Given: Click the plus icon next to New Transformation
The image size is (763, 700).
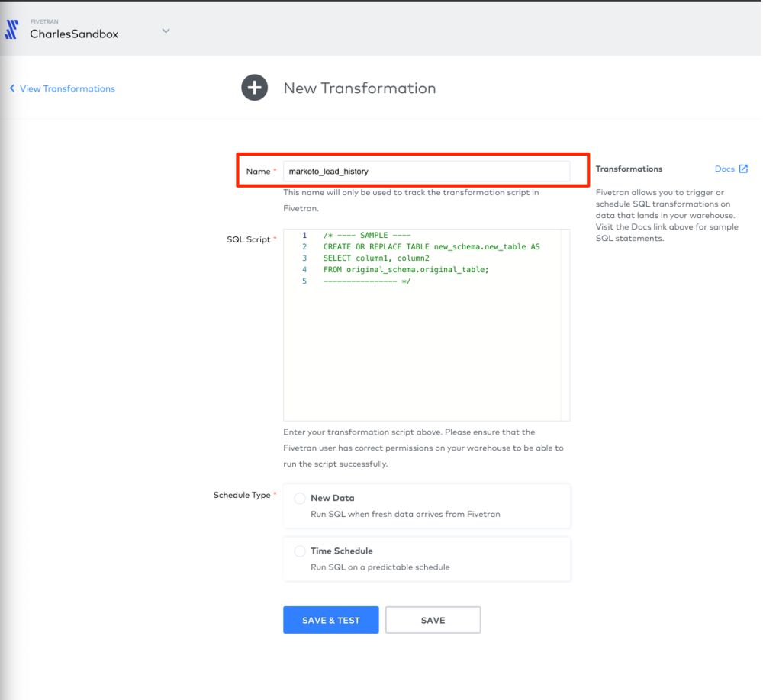Looking at the screenshot, I should tap(255, 88).
